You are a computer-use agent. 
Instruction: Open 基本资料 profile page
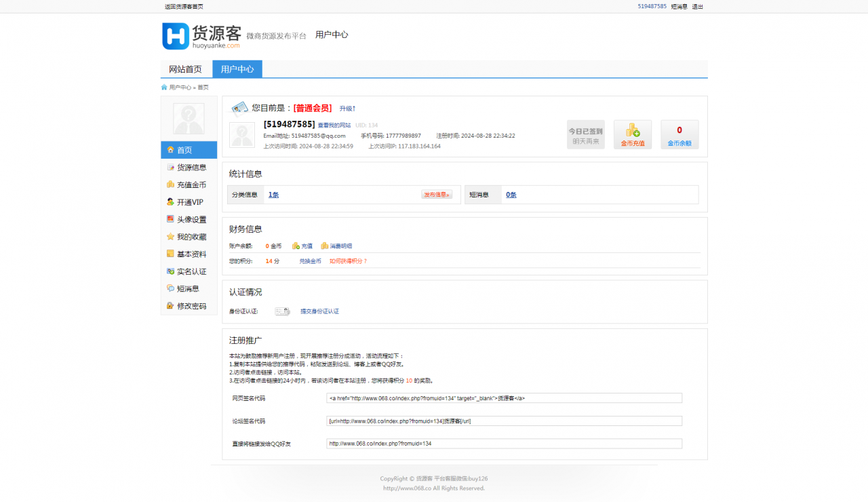tap(192, 253)
